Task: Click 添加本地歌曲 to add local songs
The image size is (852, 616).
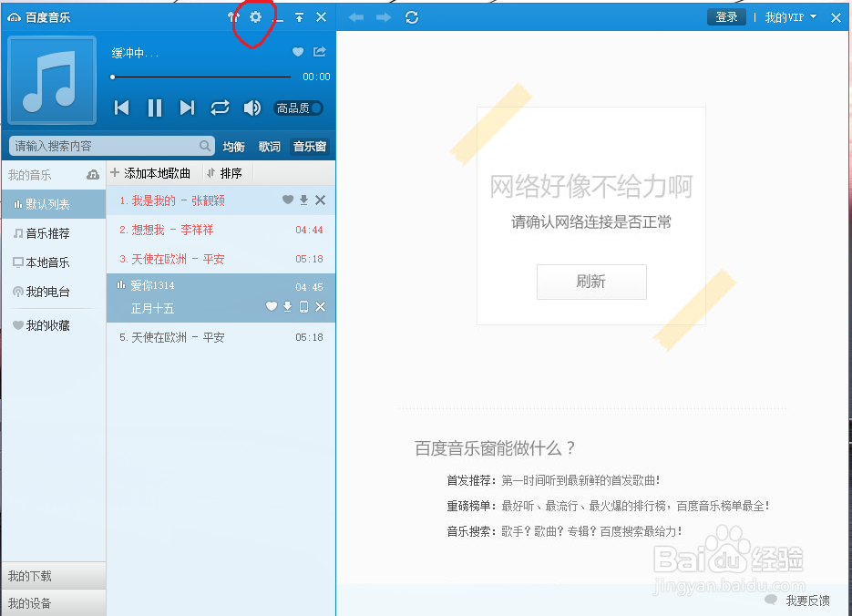Action: pyautogui.click(x=150, y=173)
